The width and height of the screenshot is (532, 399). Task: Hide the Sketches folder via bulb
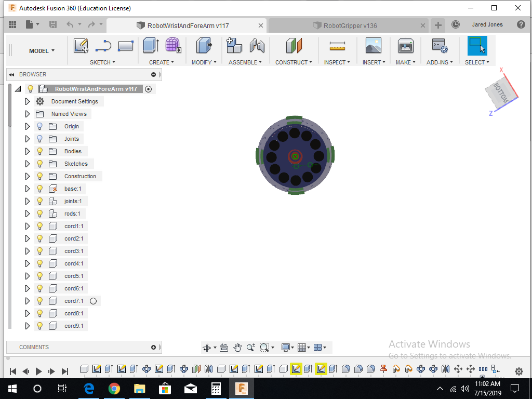click(39, 164)
